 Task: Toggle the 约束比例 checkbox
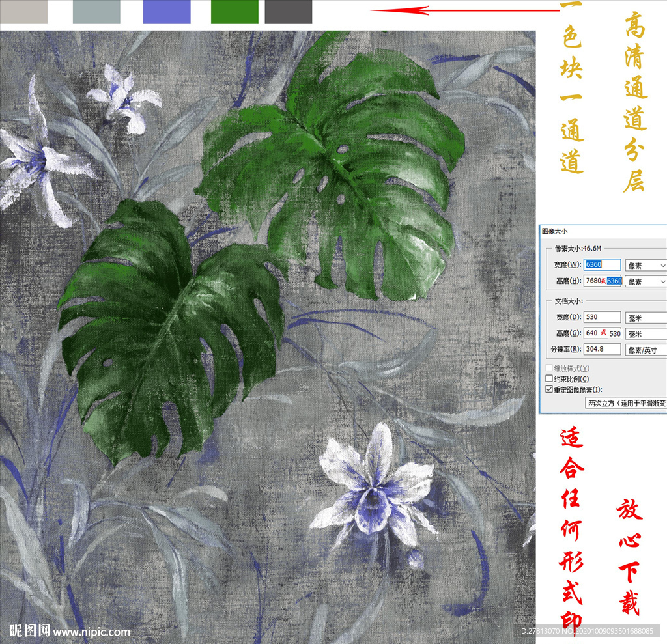point(549,378)
